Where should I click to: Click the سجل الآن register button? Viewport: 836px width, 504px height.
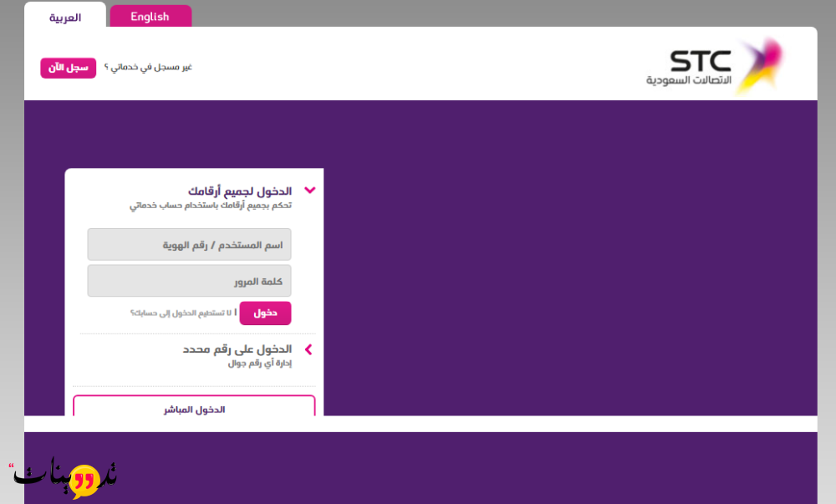(68, 68)
